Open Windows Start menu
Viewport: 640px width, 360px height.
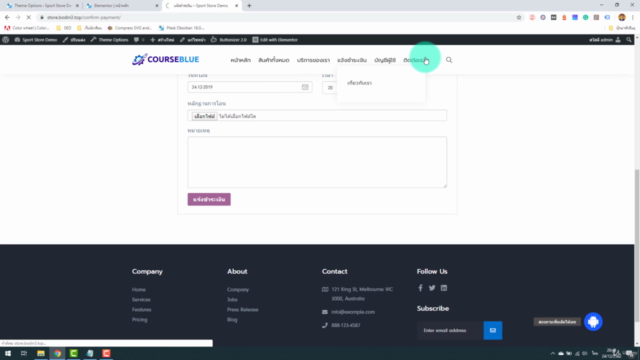pos(8,353)
